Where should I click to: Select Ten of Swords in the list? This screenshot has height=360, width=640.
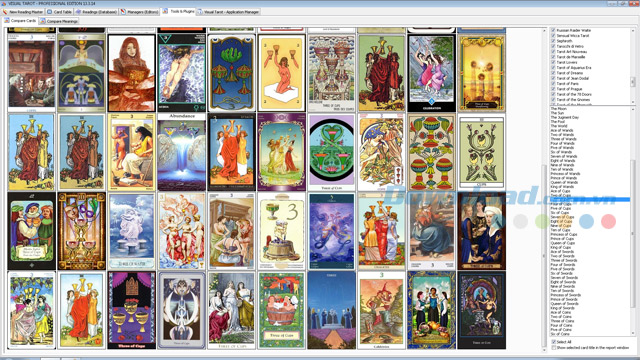[x=562, y=291]
